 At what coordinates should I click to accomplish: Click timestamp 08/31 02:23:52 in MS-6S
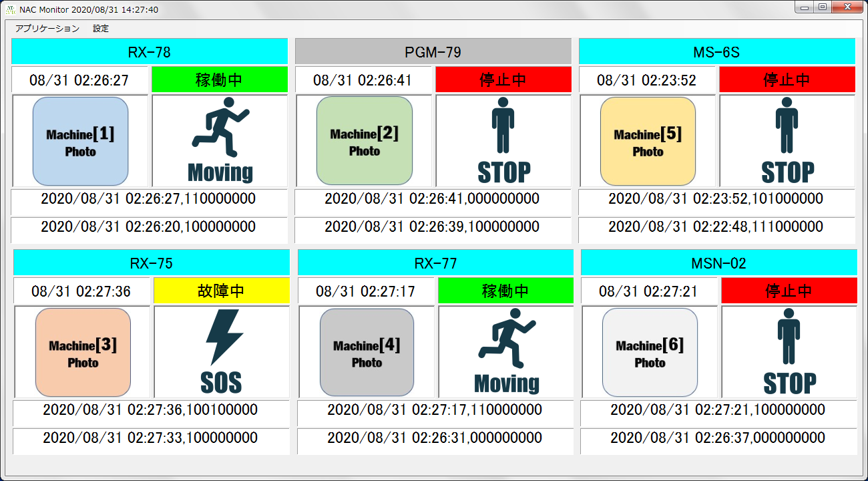647,80
